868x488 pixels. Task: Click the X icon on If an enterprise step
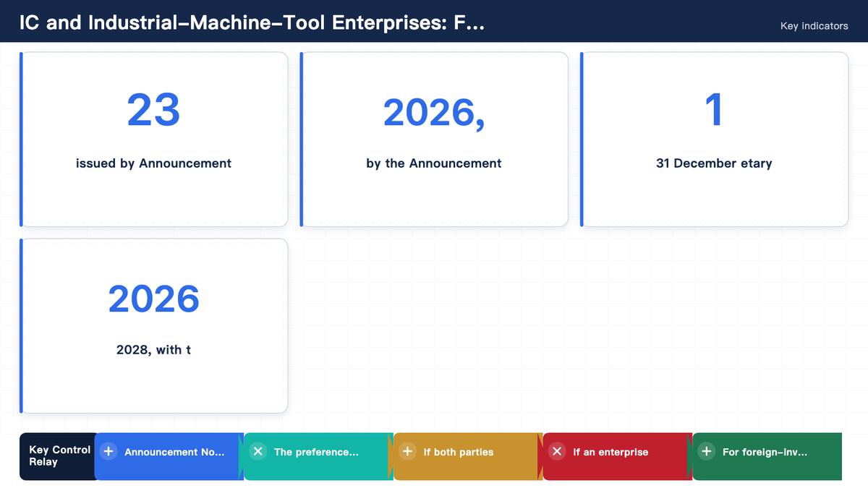point(557,451)
